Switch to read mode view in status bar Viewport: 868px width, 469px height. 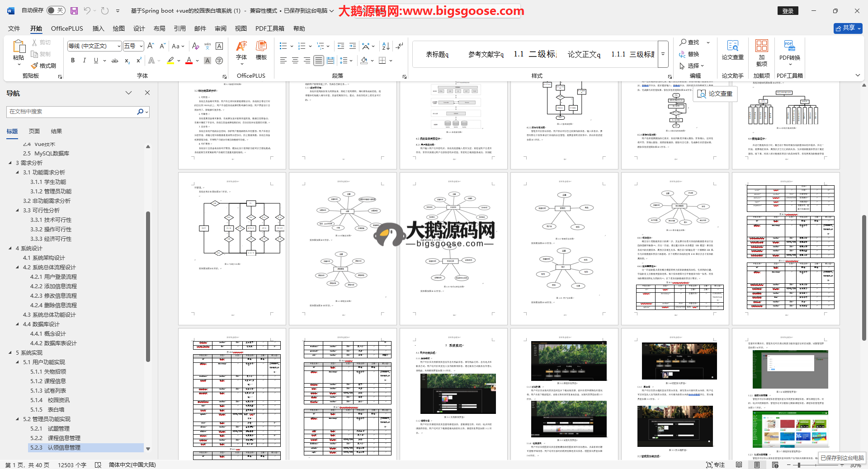point(739,465)
